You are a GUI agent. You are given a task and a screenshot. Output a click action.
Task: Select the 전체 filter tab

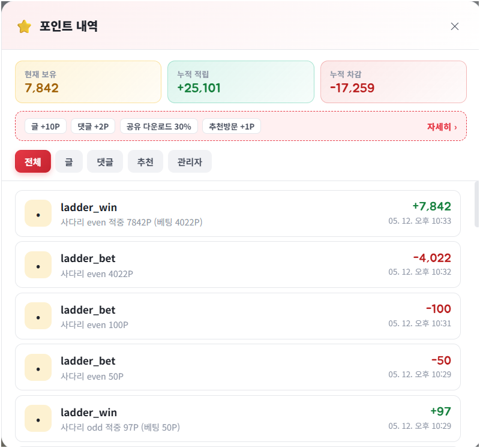pyautogui.click(x=33, y=161)
